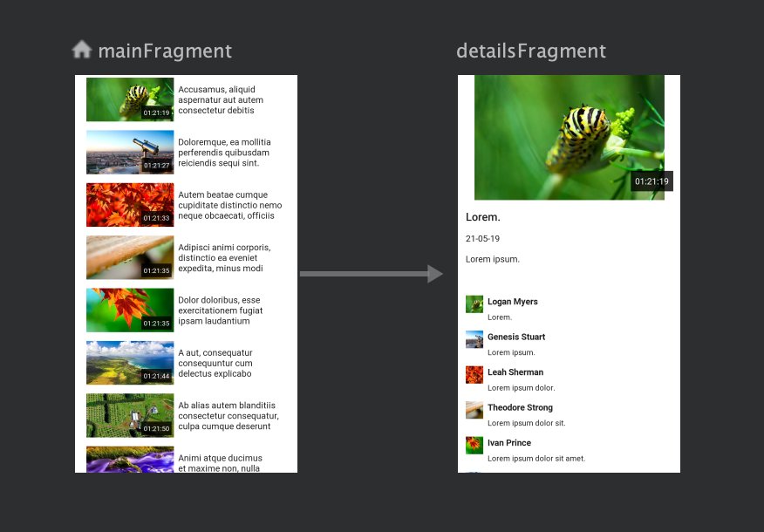
Task: Click the 01:21:27 duration badge
Action: 156,165
